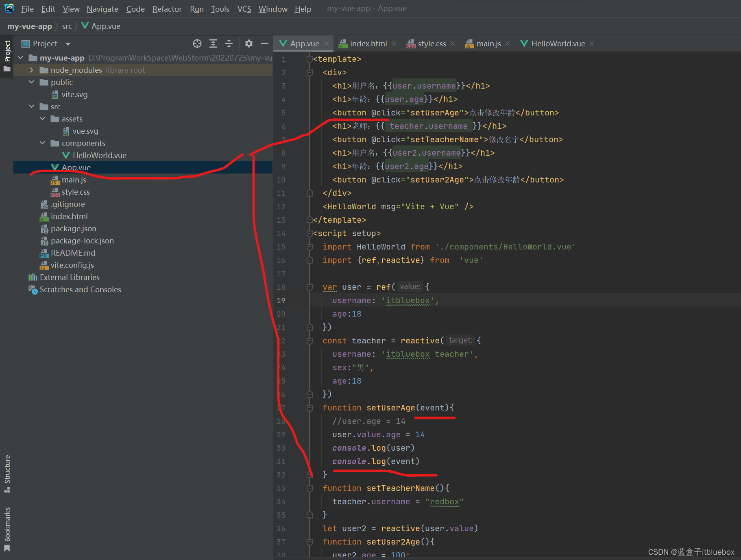Image resolution: width=741 pixels, height=560 pixels.
Task: Select package.json in the project tree
Action: [x=73, y=228]
